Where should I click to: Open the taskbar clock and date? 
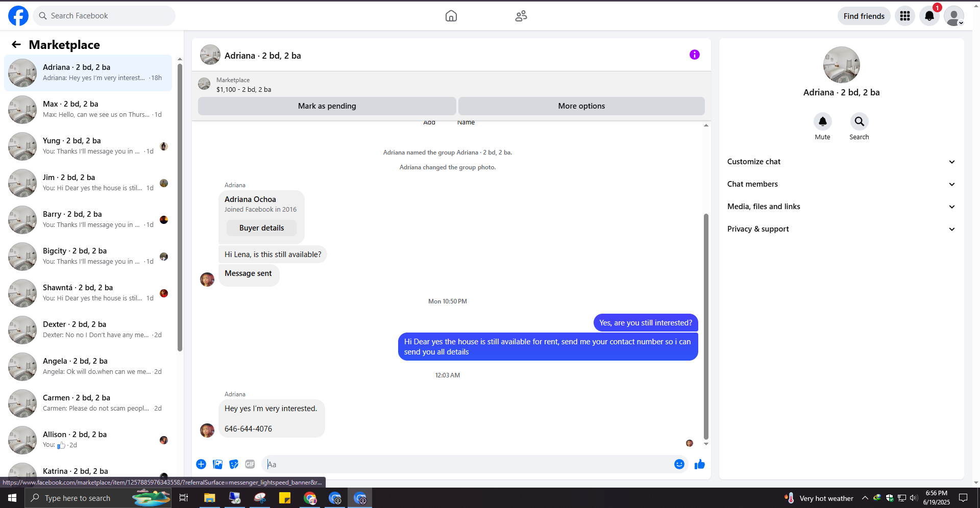pos(936,498)
